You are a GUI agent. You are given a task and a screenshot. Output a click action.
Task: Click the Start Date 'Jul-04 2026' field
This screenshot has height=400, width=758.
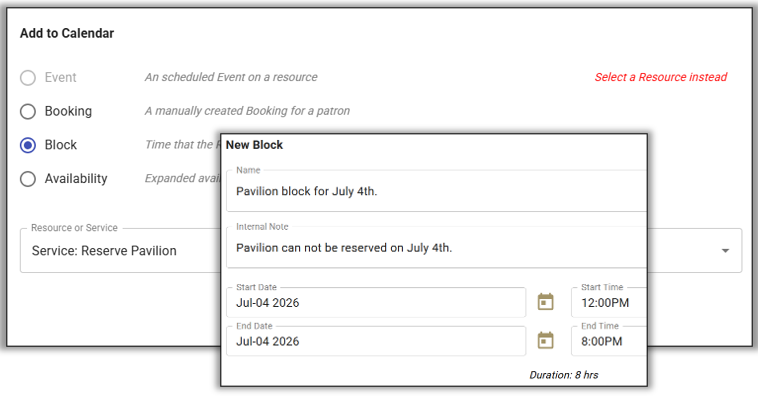tap(375, 303)
